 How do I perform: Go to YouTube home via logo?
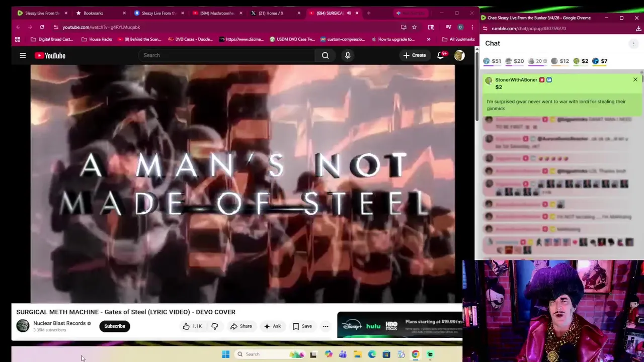[50, 55]
